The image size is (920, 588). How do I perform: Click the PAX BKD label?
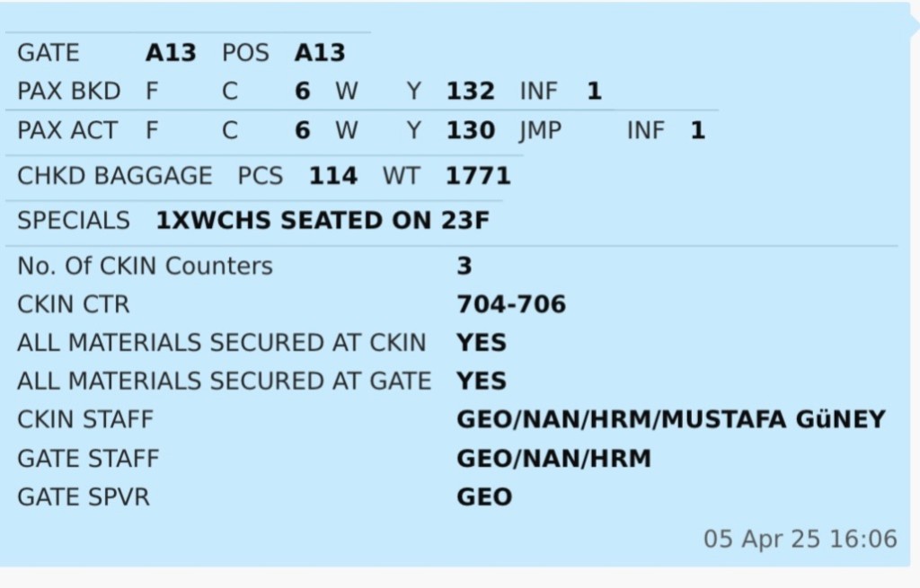coord(68,92)
